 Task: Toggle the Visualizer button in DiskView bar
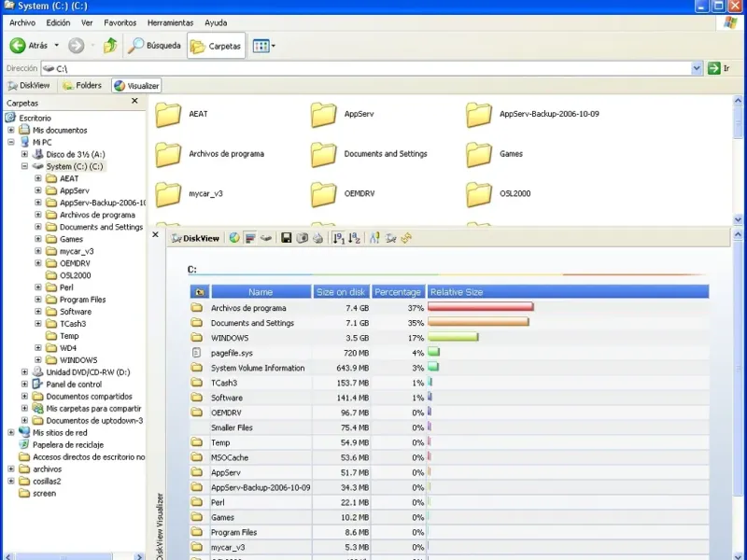click(136, 86)
